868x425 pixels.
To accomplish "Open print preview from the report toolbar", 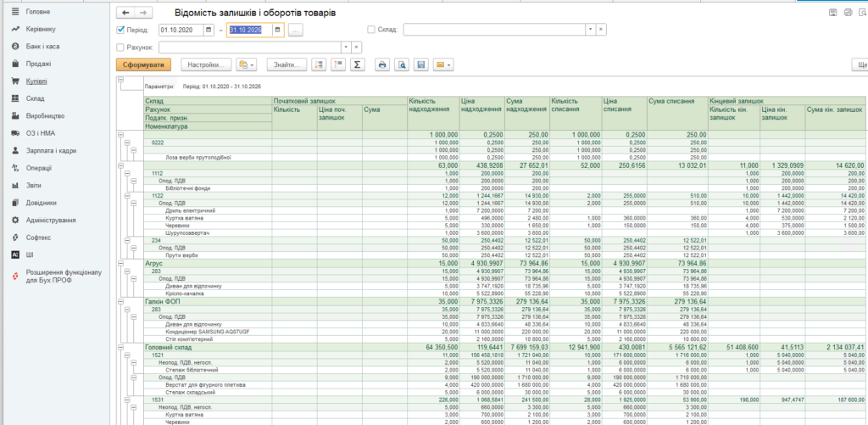I will [x=402, y=64].
